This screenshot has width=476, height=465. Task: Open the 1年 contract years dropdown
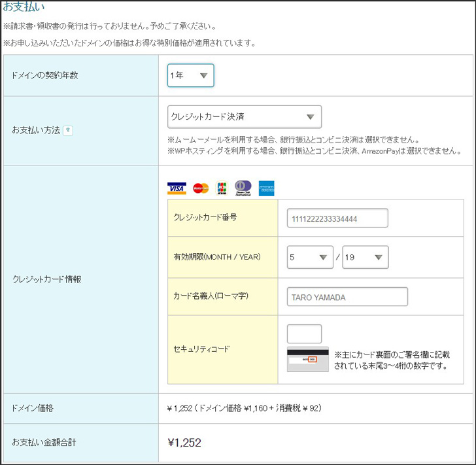190,76
